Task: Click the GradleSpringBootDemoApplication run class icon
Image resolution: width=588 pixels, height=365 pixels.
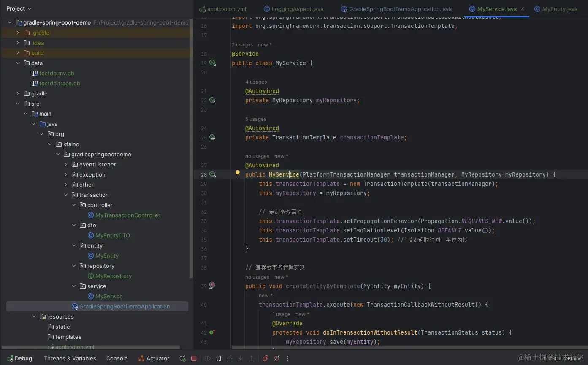Action: tap(75, 306)
